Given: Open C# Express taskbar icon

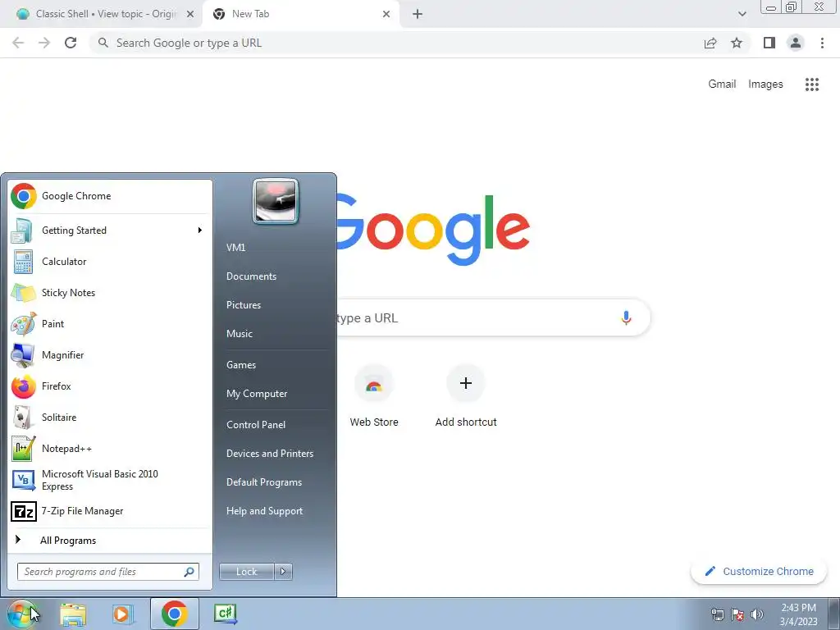Looking at the screenshot, I should pyautogui.click(x=226, y=614).
